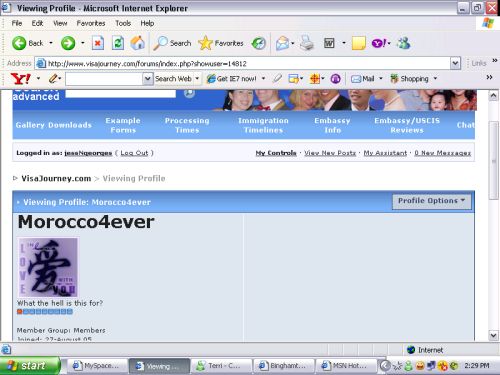Refresh the page using the green arrows icon
Screen dimensions: 500x375
pos(118,43)
